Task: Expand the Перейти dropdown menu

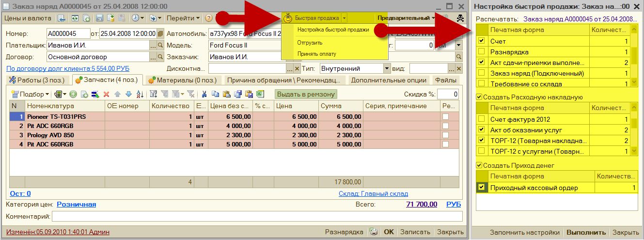Action: point(183,18)
